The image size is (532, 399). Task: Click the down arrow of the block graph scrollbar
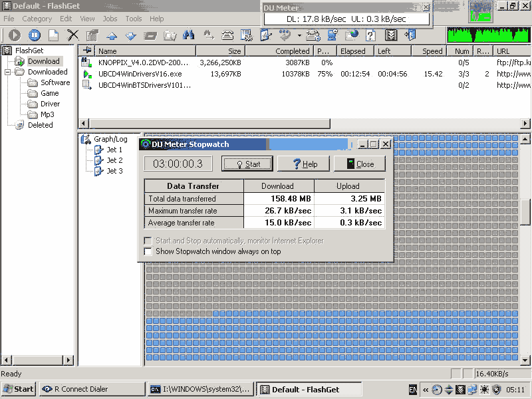(x=525, y=360)
